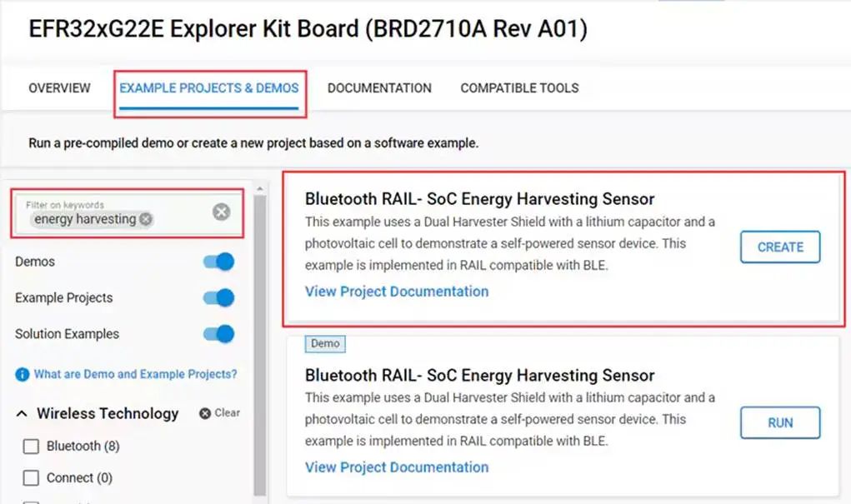This screenshot has width=851, height=504.
Task: Disable the Solution Examples switch
Action: 218,334
